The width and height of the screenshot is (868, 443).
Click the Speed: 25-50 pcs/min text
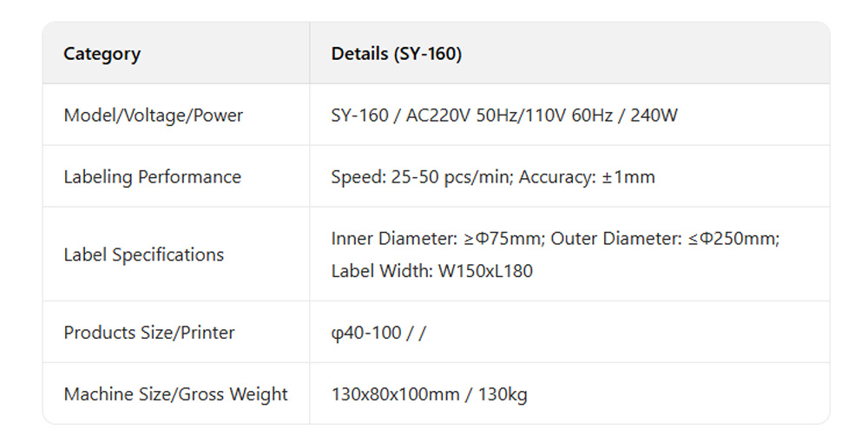[423, 177]
